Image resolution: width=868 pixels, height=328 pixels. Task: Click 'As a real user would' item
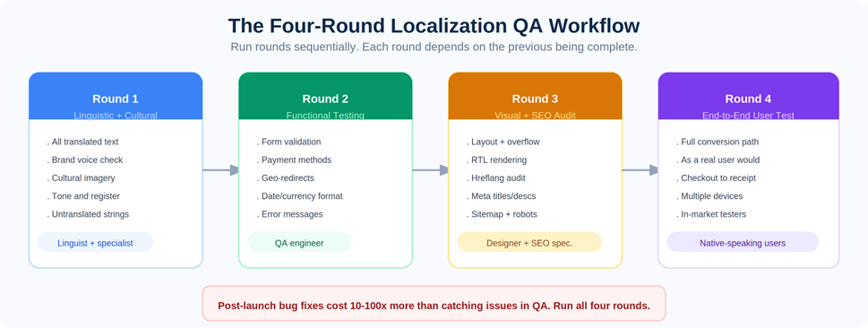pyautogui.click(x=718, y=160)
